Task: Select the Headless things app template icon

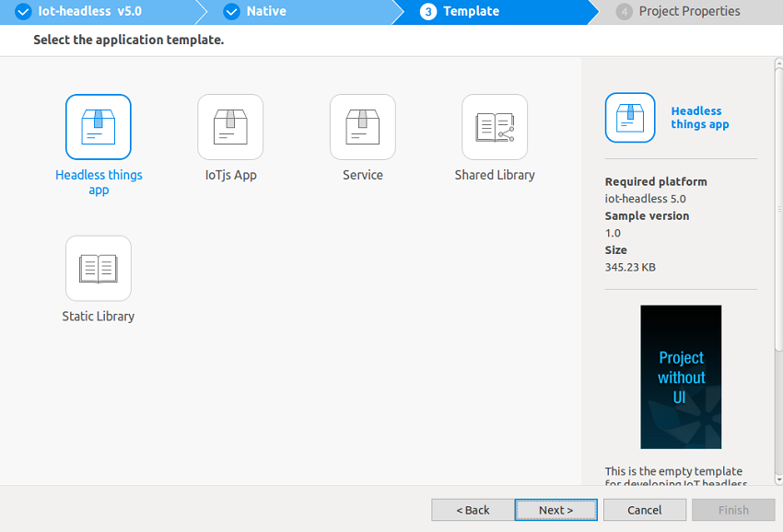Action: [x=98, y=127]
